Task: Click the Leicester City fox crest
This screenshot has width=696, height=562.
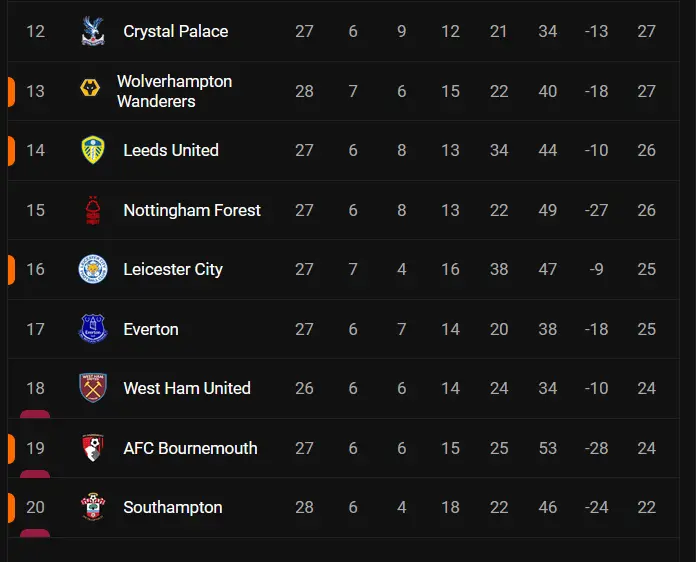Action: [x=93, y=269]
